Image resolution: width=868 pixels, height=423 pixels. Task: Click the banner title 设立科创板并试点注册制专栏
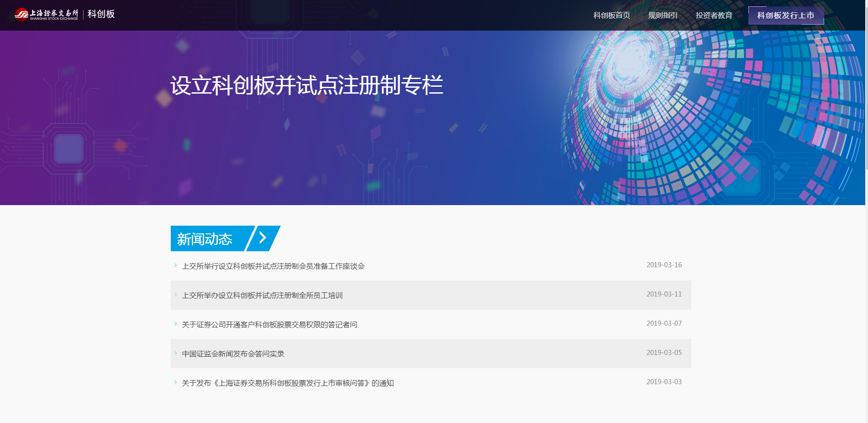pyautogui.click(x=307, y=85)
